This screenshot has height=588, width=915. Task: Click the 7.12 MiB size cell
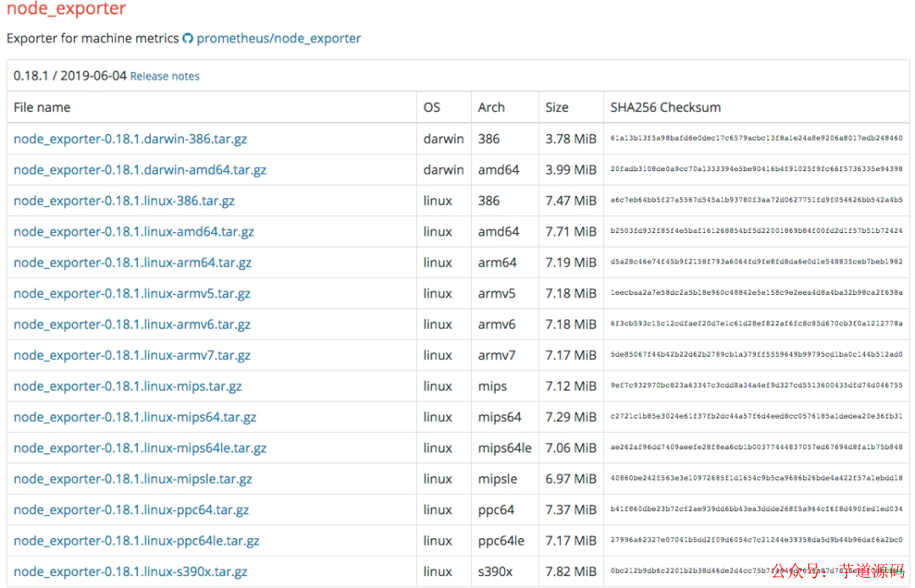[571, 386]
